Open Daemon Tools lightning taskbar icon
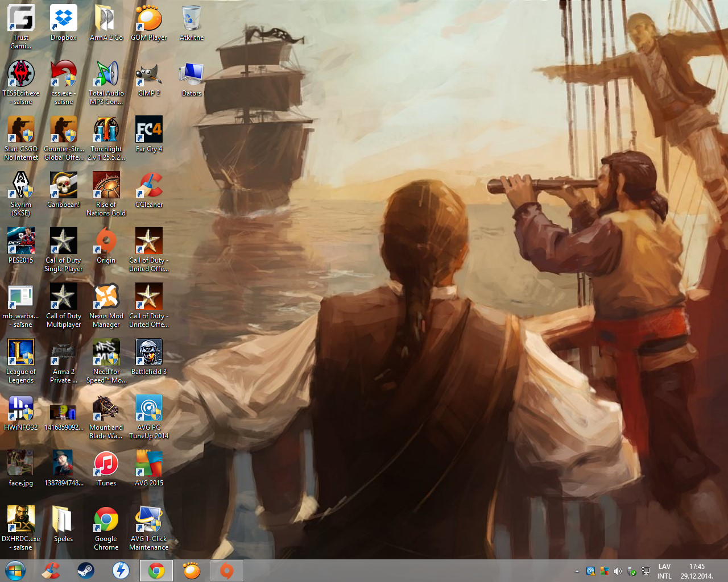The width and height of the screenshot is (728, 582). pyautogui.click(x=121, y=571)
